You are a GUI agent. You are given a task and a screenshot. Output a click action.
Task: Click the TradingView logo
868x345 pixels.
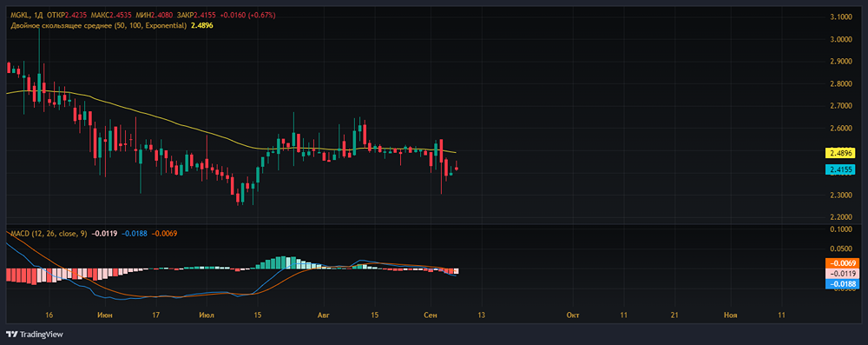click(35, 334)
